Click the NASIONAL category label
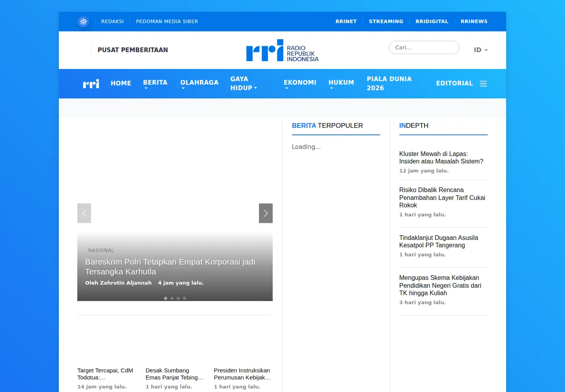565x392 pixels. click(x=101, y=250)
